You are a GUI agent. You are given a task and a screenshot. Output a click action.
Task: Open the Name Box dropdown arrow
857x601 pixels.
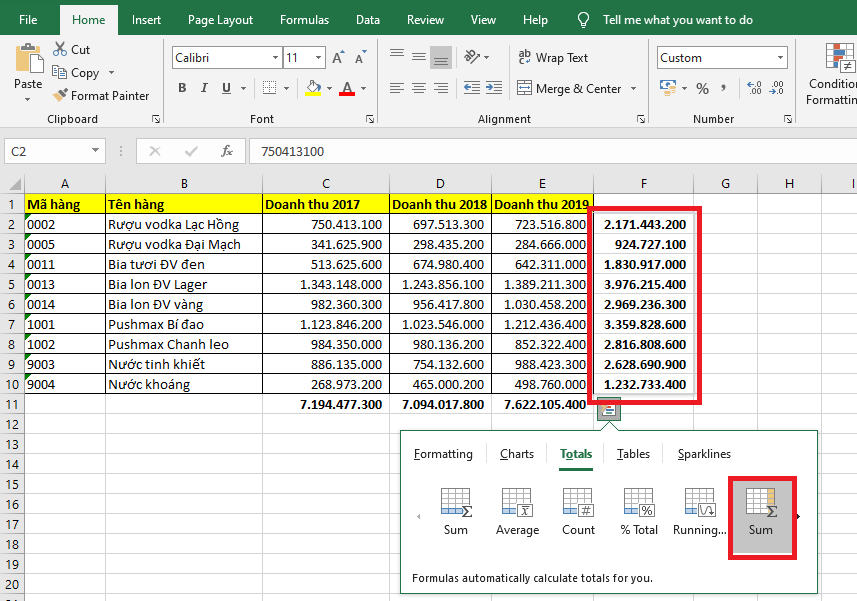[96, 151]
